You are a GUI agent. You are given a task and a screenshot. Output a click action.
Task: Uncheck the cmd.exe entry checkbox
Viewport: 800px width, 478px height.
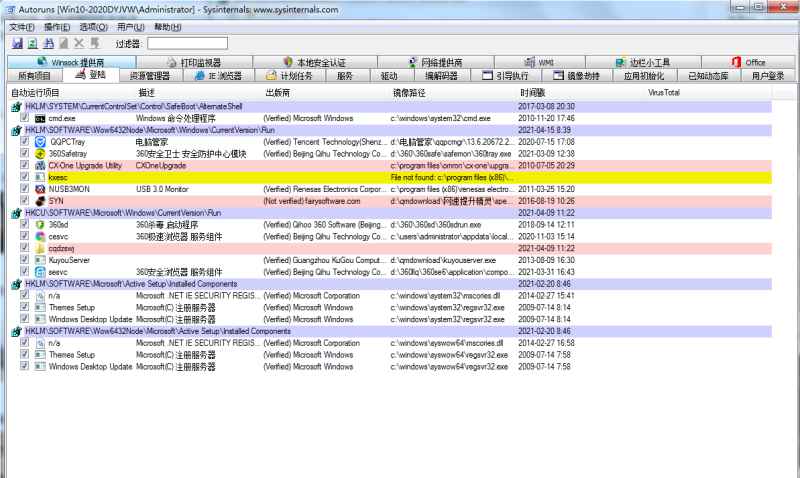(24, 118)
